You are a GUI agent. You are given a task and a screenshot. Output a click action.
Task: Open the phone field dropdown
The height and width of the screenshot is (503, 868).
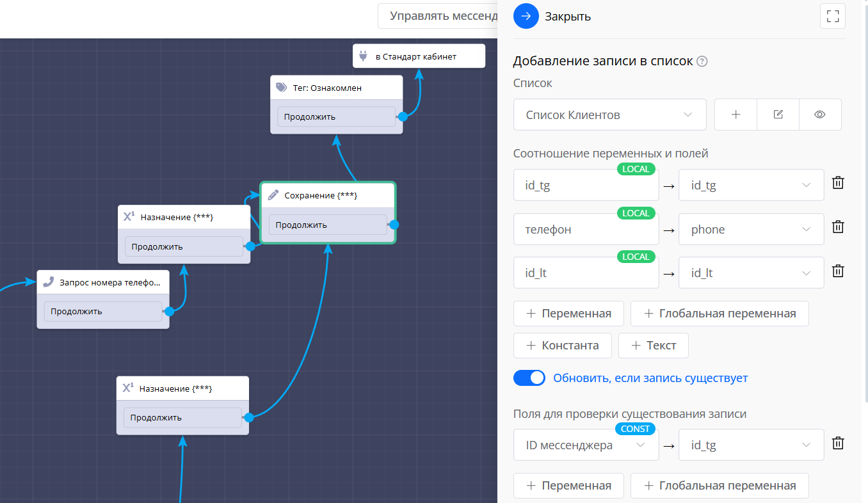click(x=751, y=230)
